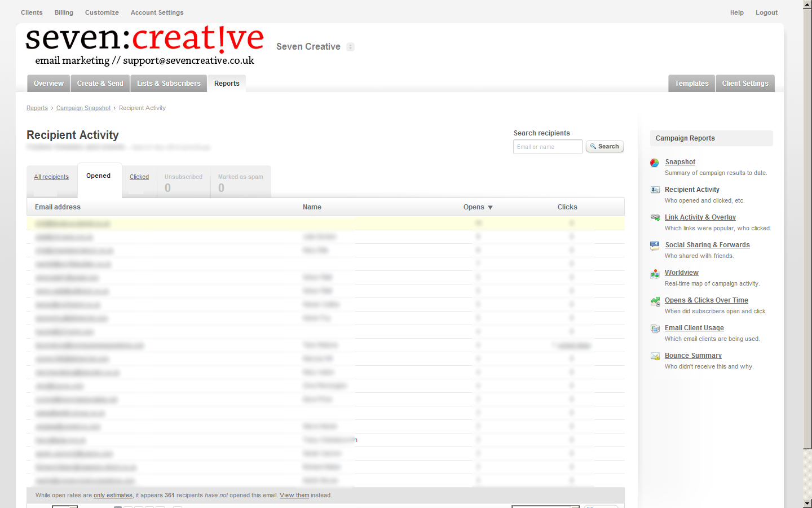Click the 'View them' link
Image resolution: width=812 pixels, height=508 pixels.
[x=294, y=496]
